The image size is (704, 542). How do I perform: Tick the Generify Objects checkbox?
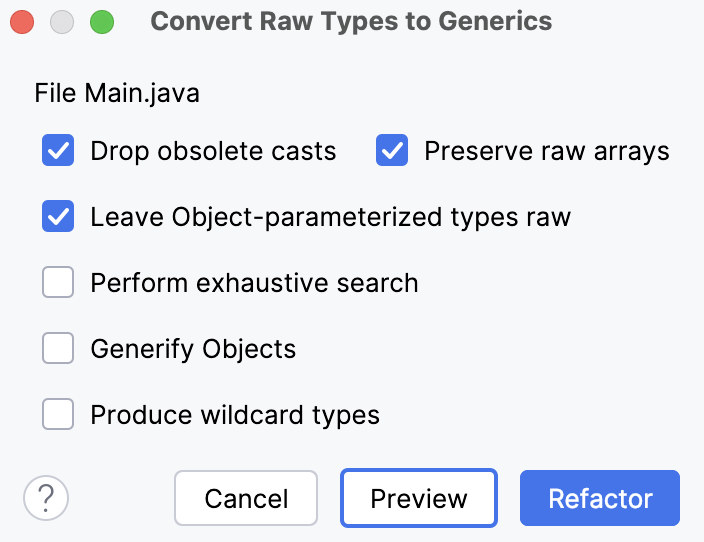point(58,349)
